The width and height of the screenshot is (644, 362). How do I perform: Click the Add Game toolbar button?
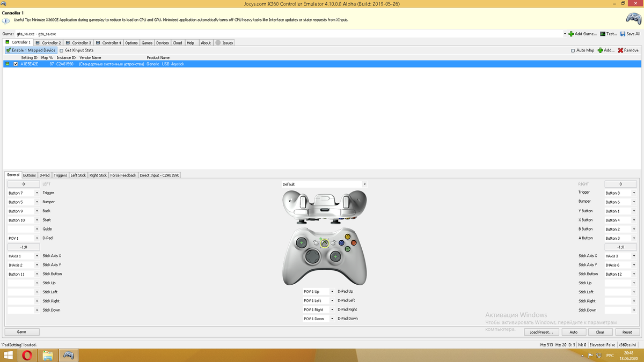582,34
